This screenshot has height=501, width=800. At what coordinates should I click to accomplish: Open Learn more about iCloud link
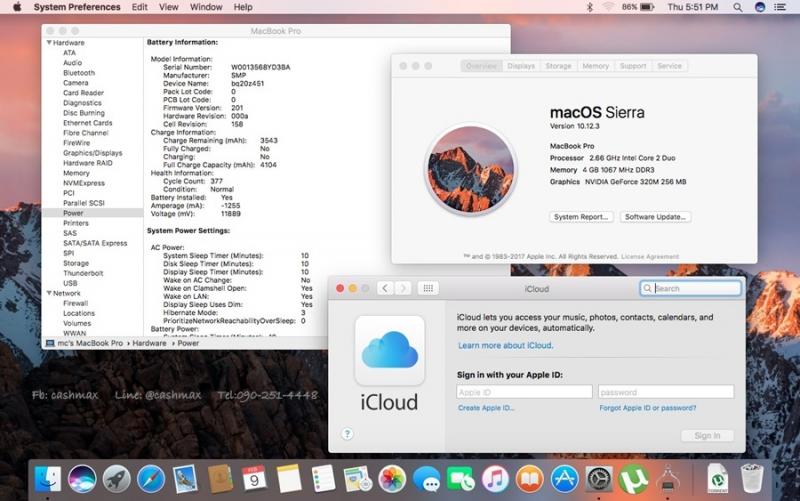tap(506, 345)
